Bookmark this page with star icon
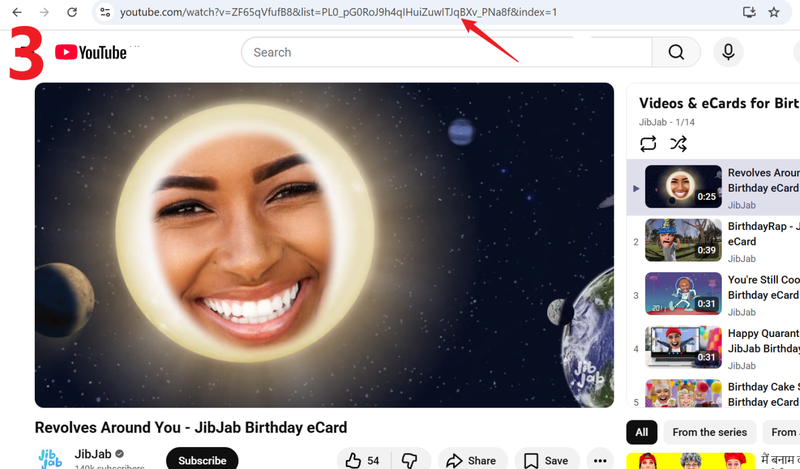 [773, 12]
